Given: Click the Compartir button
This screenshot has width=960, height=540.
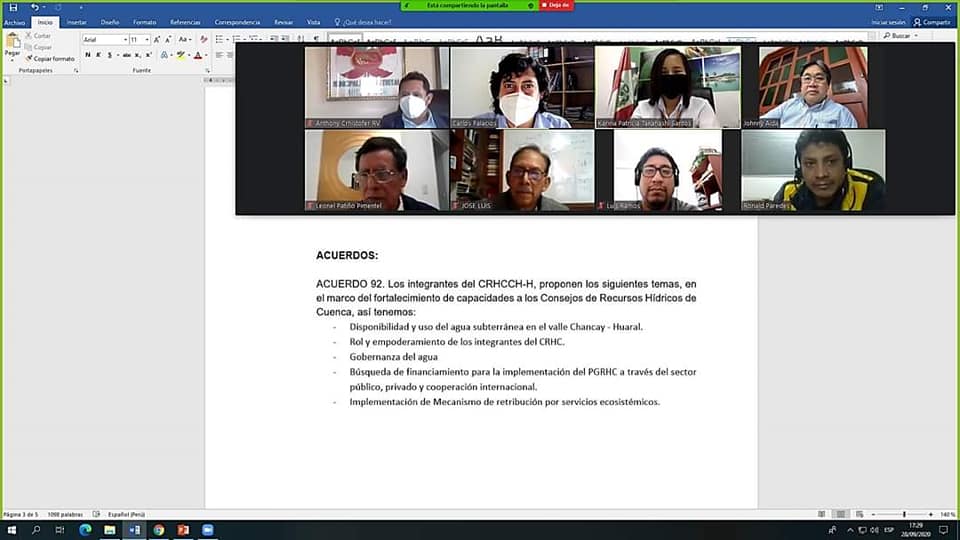Looking at the screenshot, I should (932, 22).
